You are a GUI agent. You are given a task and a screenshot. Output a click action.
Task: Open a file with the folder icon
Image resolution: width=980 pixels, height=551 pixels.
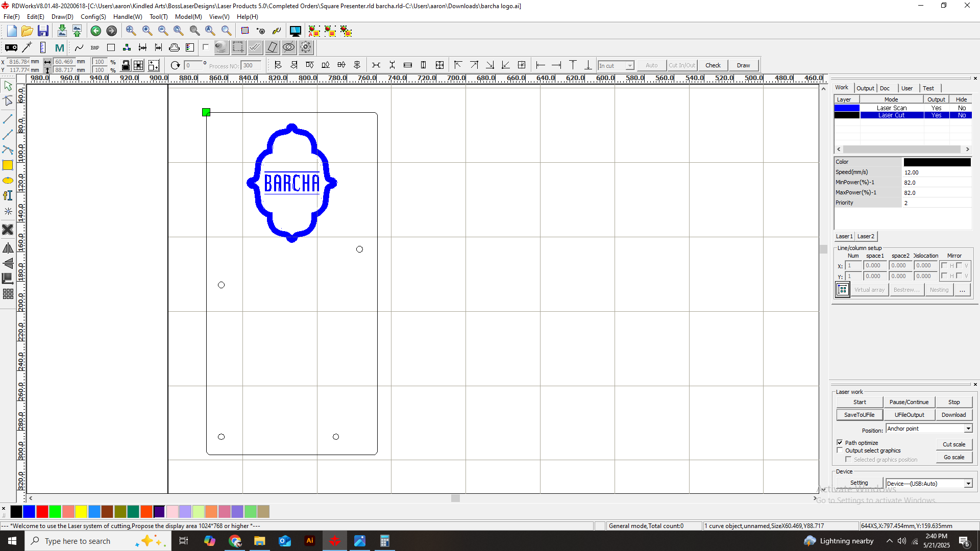pos(27,31)
